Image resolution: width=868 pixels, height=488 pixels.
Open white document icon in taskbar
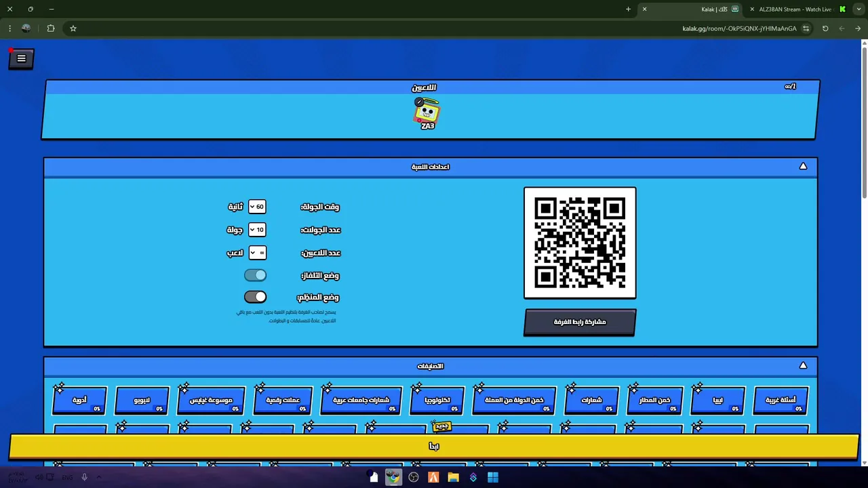(x=374, y=477)
